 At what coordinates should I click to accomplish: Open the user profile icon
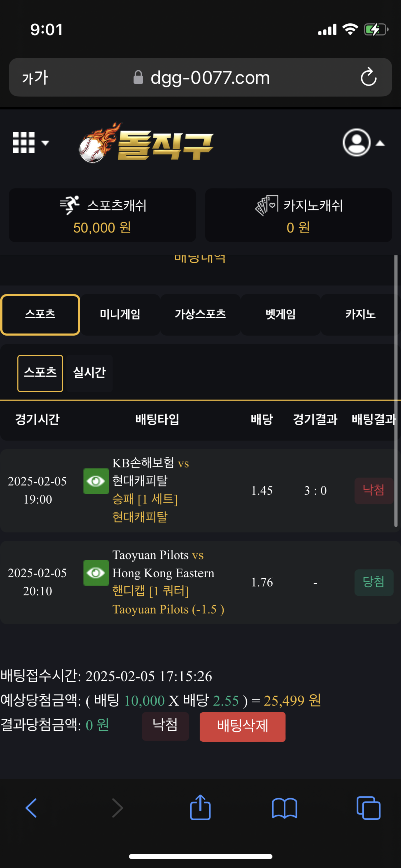click(356, 143)
